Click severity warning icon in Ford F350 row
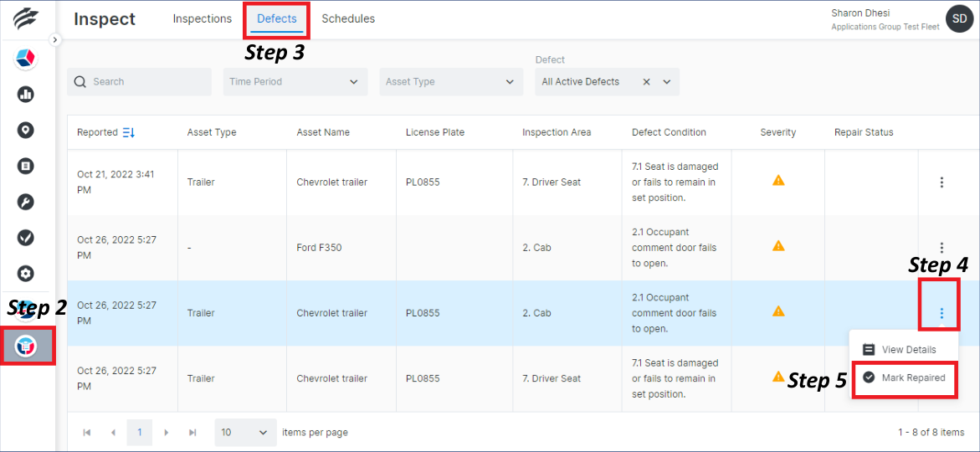This screenshot has width=980, height=452. click(x=778, y=245)
